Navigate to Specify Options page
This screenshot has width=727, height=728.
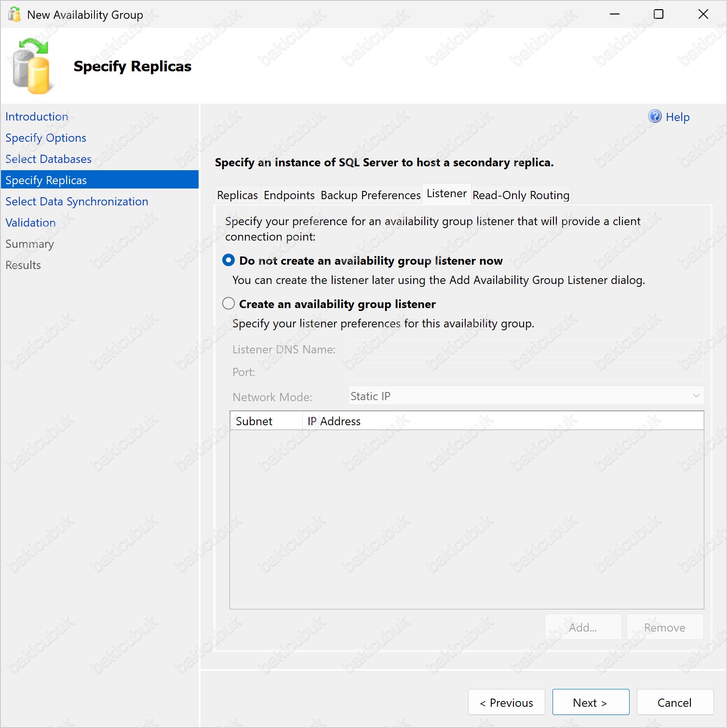coord(46,138)
